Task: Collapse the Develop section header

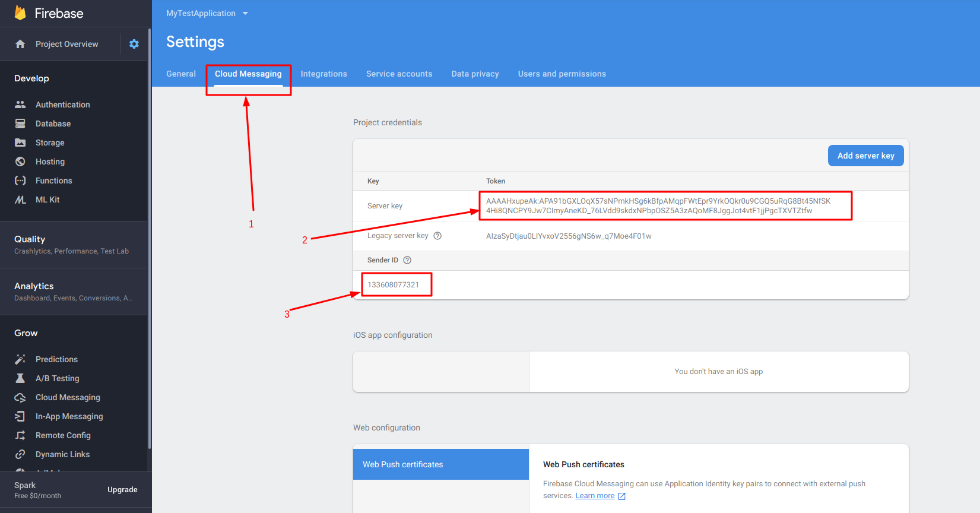Action: tap(31, 78)
